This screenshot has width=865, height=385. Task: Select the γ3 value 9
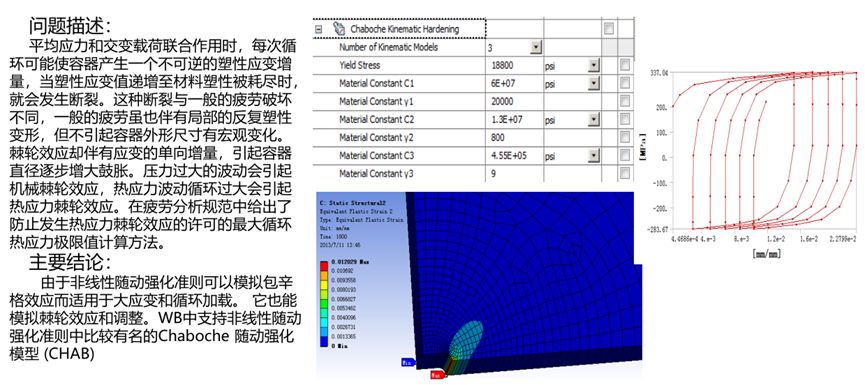click(x=493, y=174)
